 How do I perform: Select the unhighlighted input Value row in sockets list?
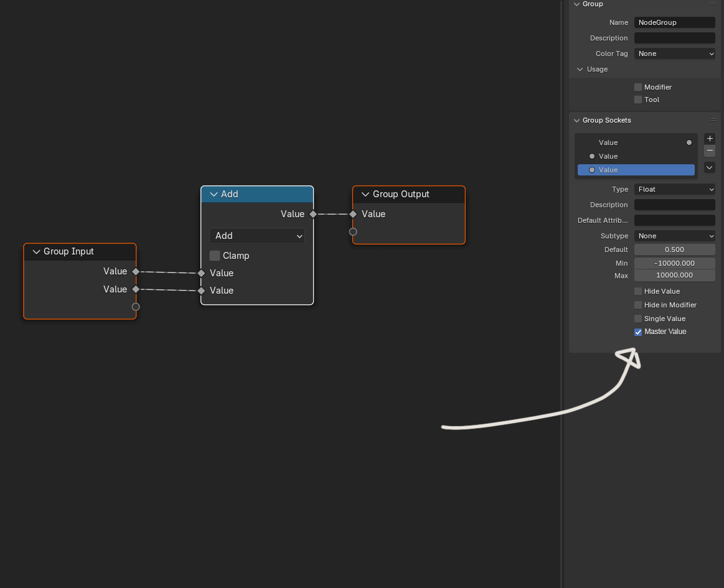point(636,156)
